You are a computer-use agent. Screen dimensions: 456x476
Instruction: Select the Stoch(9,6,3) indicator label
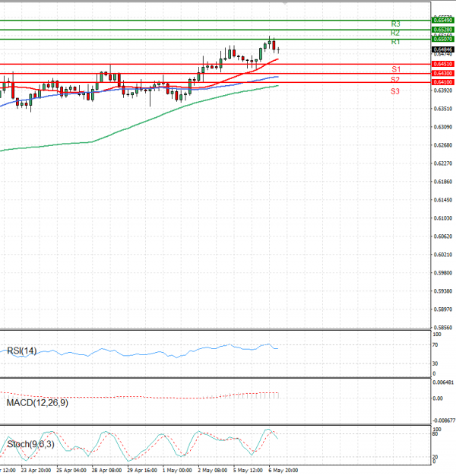(27, 443)
